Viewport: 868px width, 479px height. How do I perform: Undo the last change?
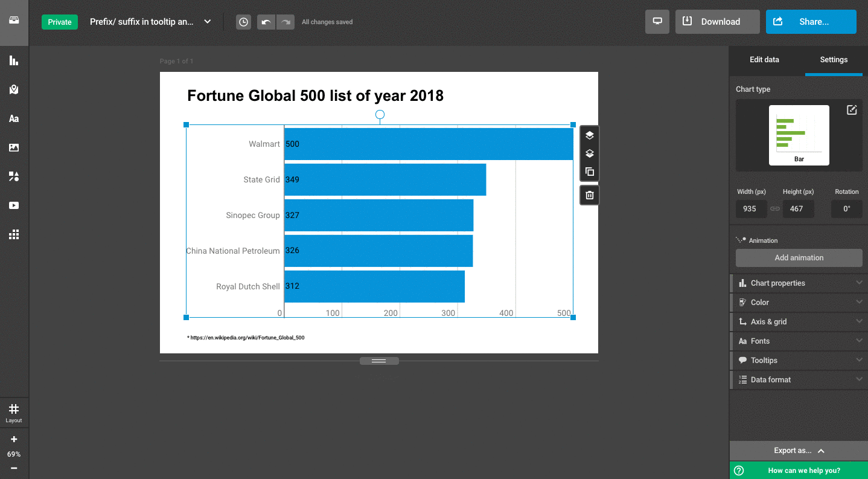tap(266, 22)
